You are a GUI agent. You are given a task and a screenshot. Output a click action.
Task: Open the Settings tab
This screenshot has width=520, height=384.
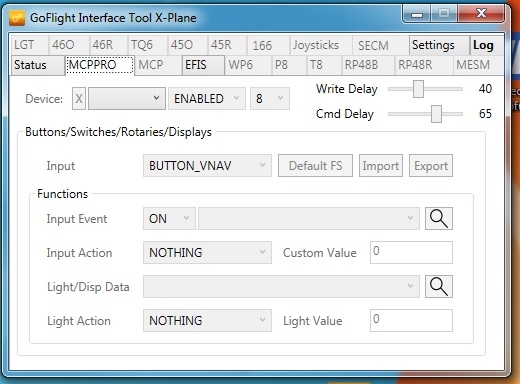tap(439, 45)
